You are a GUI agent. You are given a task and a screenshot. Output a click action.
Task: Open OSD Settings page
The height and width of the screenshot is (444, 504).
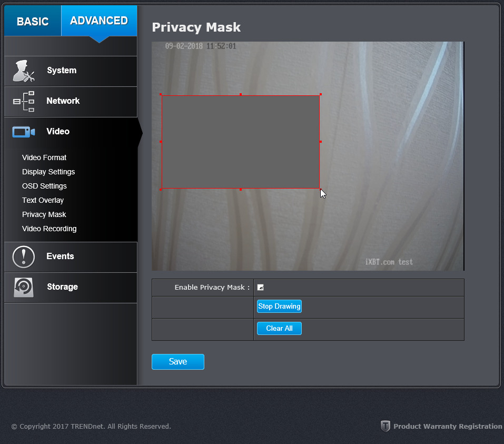point(44,186)
